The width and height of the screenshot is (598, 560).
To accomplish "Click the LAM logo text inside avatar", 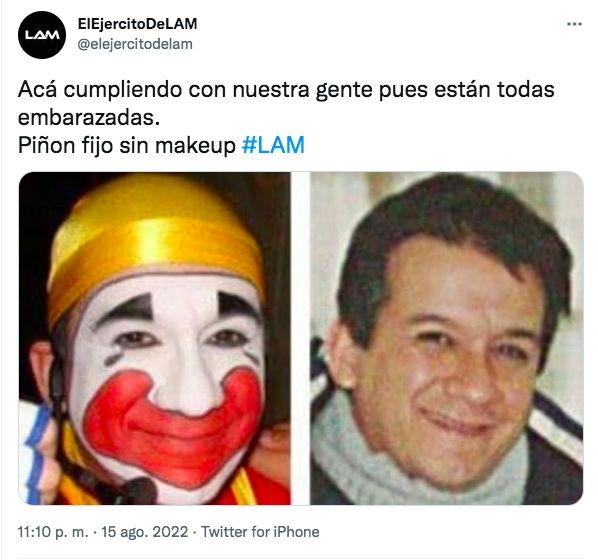I will click(42, 35).
